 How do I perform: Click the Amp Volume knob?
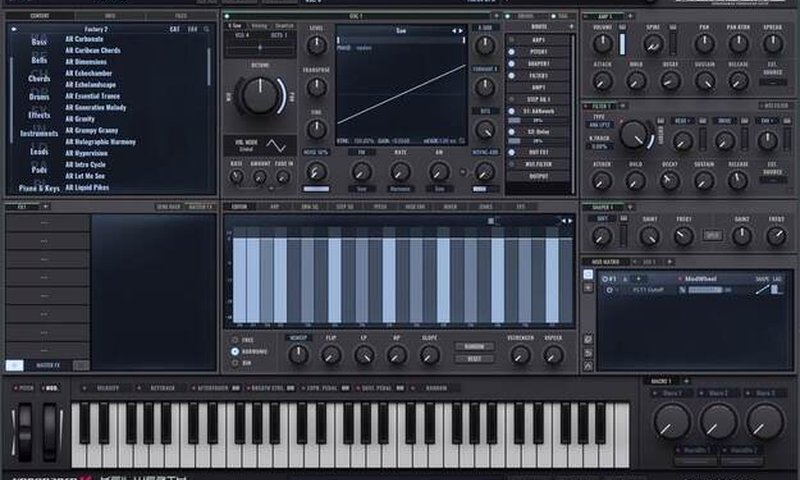tap(603, 46)
